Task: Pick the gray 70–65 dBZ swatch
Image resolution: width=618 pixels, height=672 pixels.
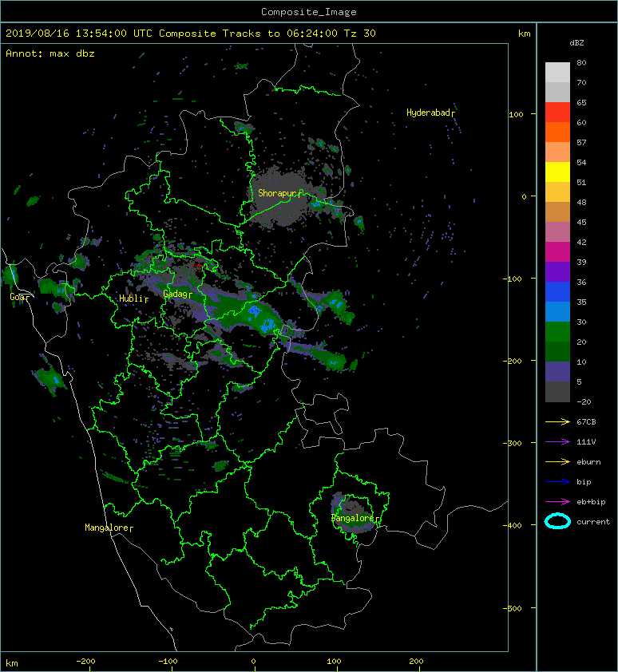Action: 557,92
